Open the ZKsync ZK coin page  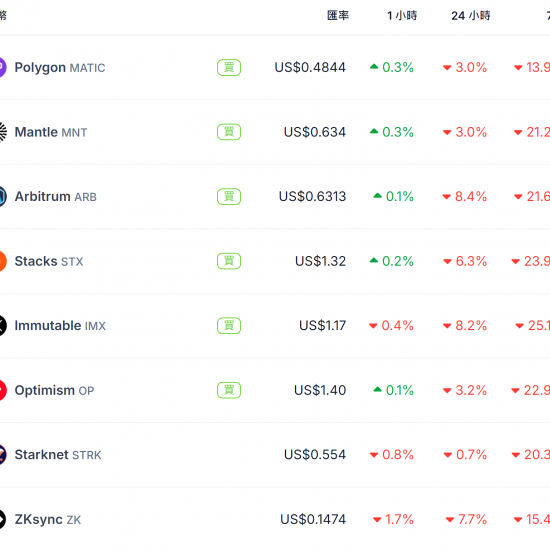[48, 519]
